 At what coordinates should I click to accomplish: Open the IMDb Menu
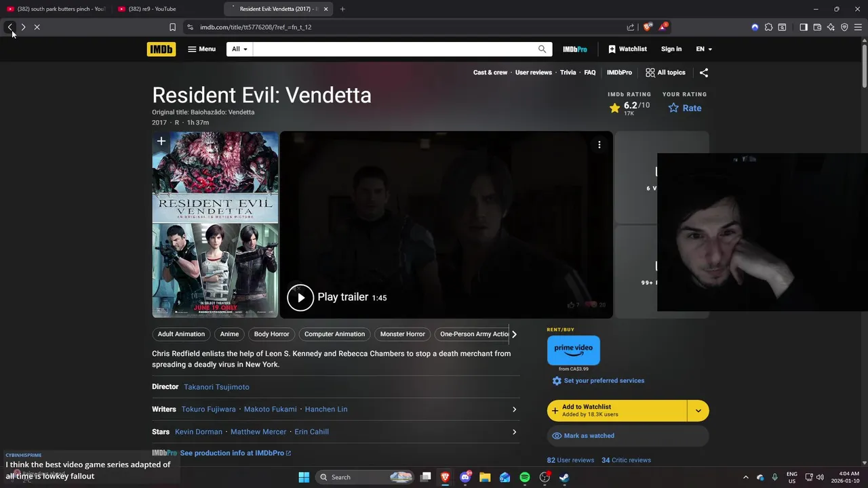202,49
